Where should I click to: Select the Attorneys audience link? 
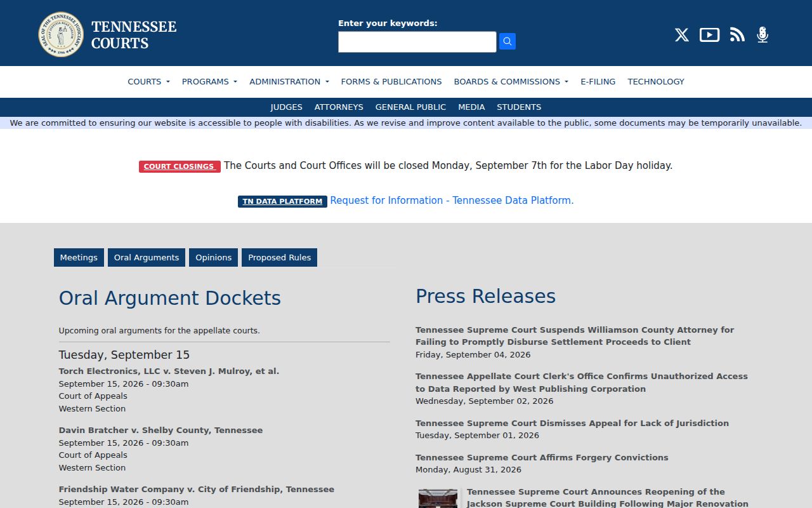coord(339,107)
